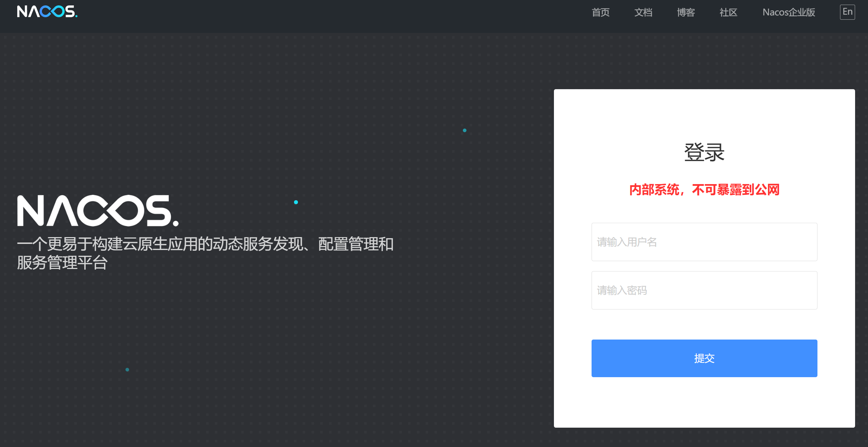Click the teal dot near bottom left
This screenshot has height=447, width=868.
[127, 370]
